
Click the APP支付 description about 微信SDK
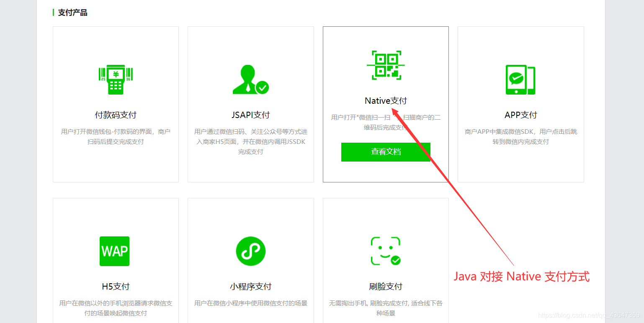(x=520, y=137)
